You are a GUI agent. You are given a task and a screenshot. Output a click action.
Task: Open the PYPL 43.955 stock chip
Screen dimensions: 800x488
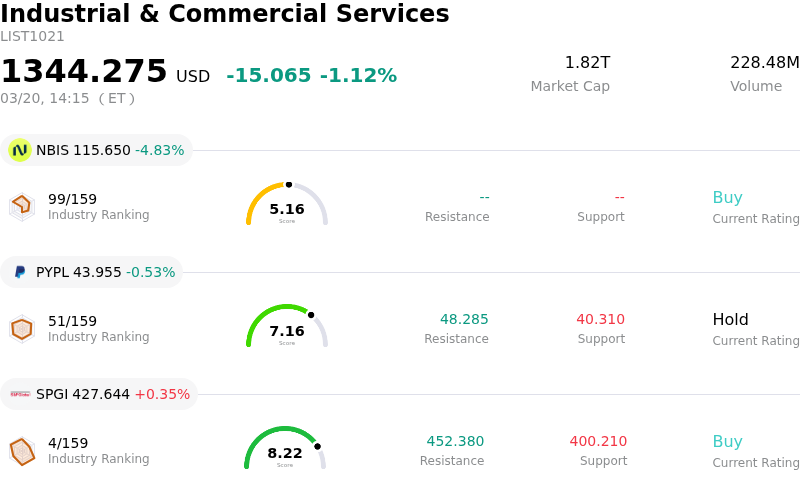(x=92, y=272)
